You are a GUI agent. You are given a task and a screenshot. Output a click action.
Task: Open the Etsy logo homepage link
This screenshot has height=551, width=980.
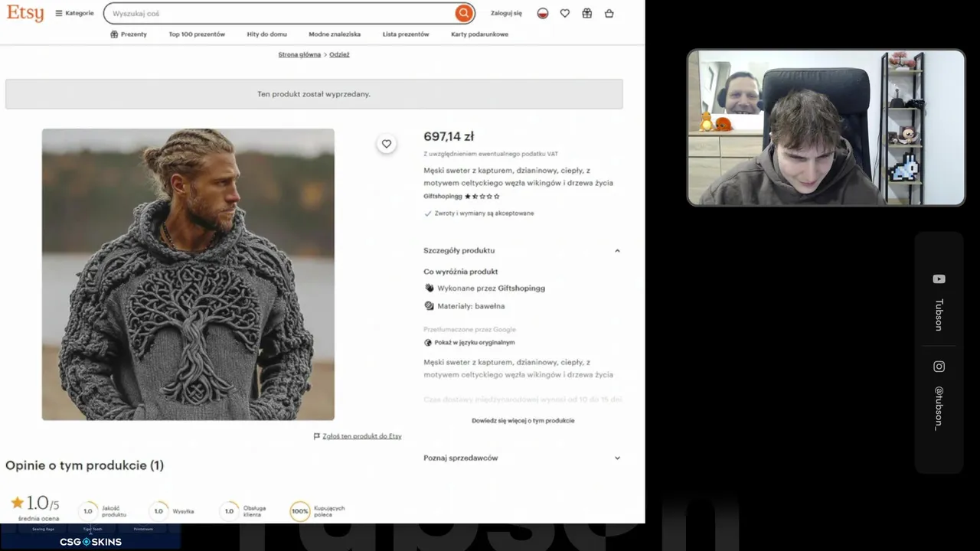pyautogui.click(x=25, y=13)
